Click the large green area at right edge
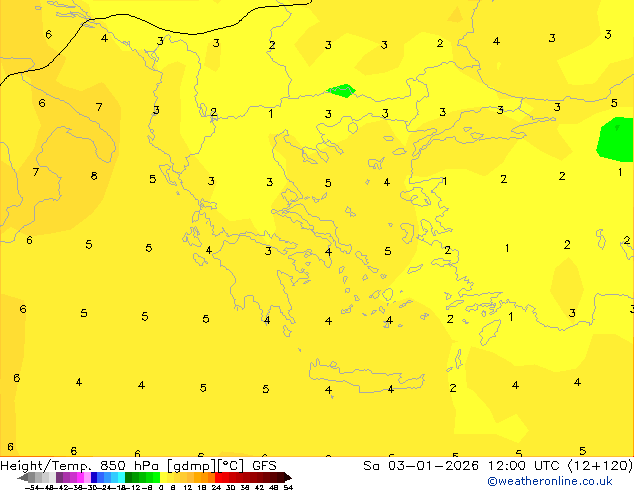634x490 pixels. pyautogui.click(x=615, y=139)
